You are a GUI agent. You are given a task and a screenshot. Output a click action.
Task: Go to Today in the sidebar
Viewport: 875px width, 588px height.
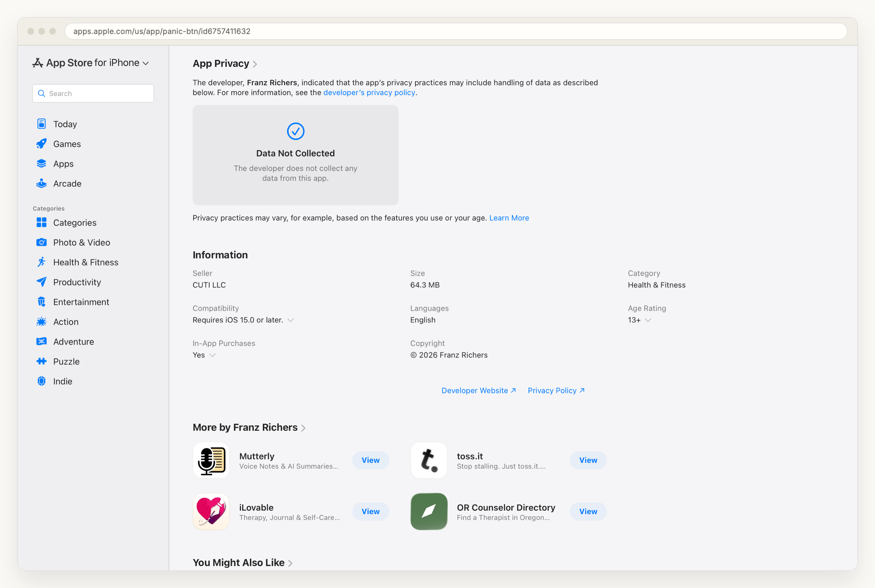click(x=65, y=124)
